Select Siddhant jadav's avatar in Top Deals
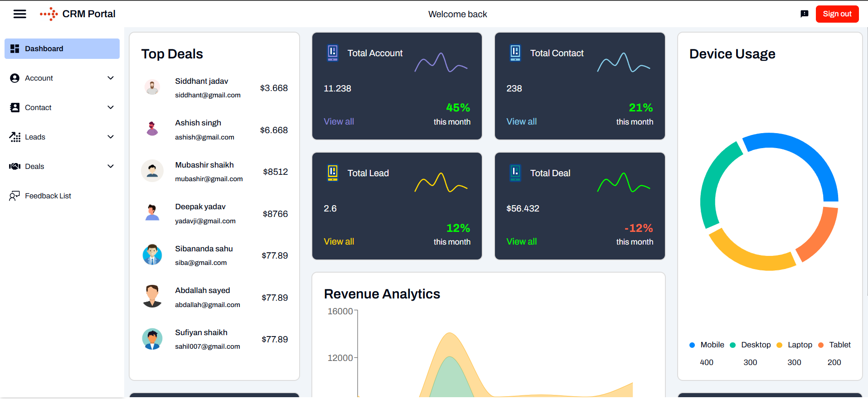 [152, 87]
